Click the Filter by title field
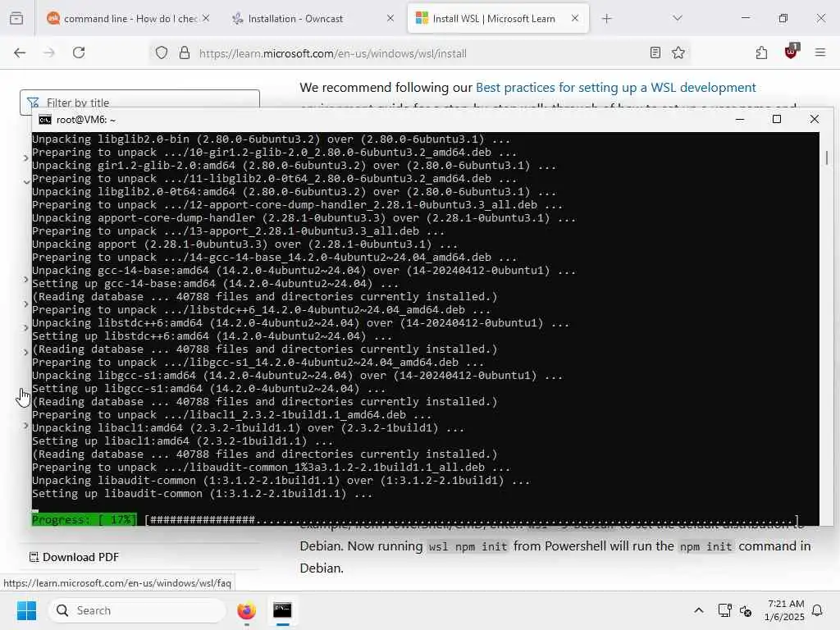The height and width of the screenshot is (630, 840). 139,103
